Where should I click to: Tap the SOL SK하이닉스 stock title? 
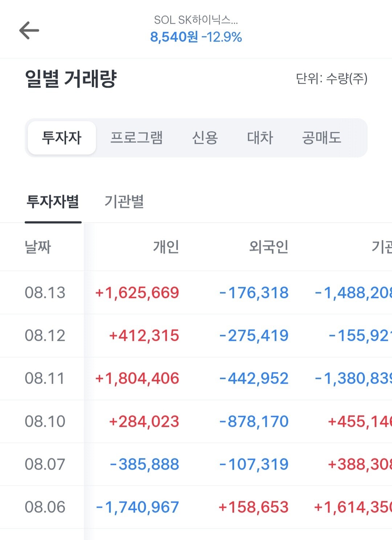point(196,20)
